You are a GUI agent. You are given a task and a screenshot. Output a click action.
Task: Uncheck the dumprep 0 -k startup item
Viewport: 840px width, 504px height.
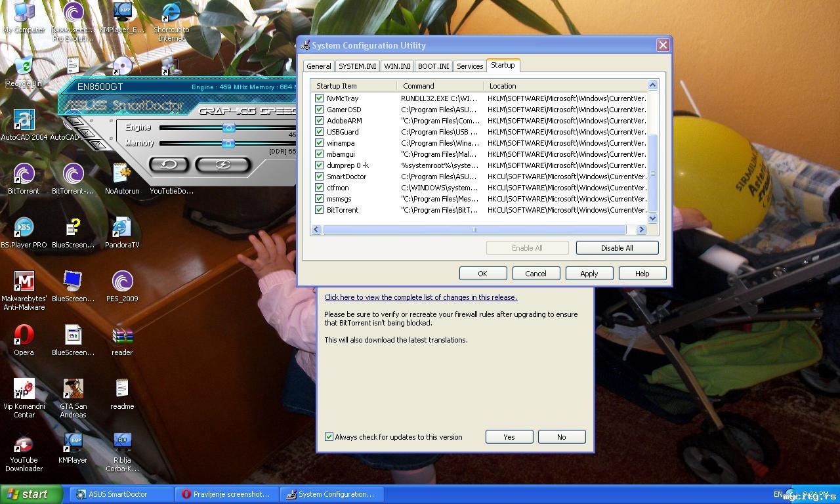320,165
